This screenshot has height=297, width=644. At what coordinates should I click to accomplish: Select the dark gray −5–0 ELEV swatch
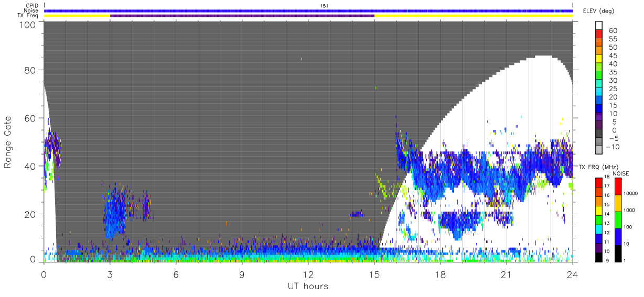point(599,134)
